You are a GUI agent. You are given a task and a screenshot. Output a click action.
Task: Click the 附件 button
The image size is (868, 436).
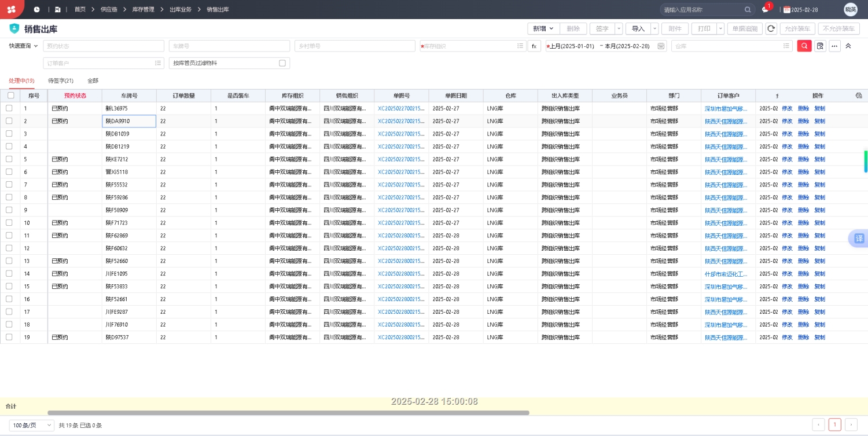point(675,28)
